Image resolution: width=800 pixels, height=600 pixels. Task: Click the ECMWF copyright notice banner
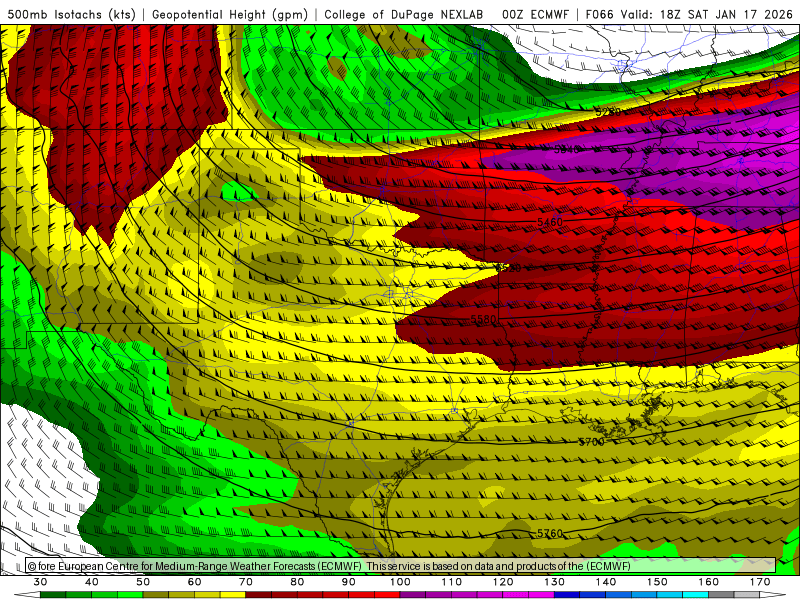tap(401, 566)
